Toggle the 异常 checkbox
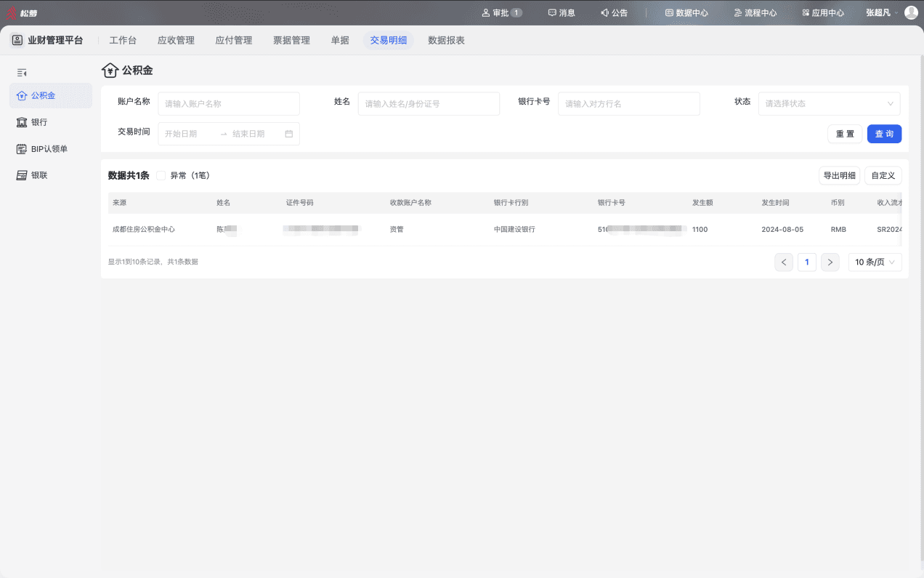924x578 pixels. [x=161, y=175]
